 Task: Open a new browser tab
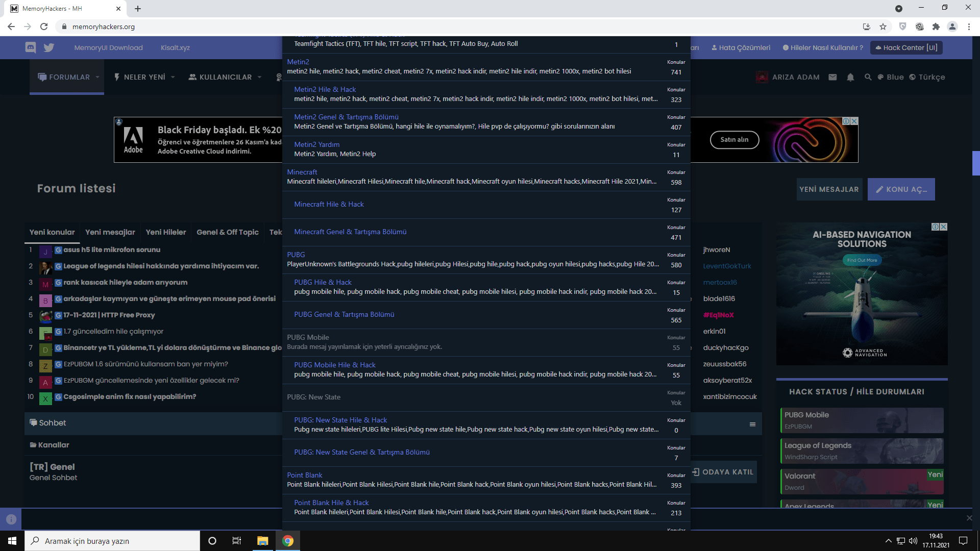coord(138,9)
